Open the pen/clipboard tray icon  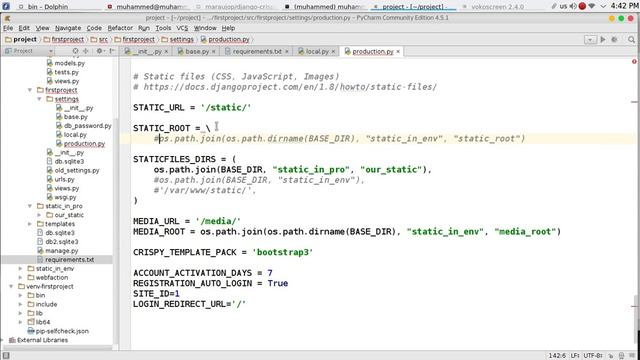point(554,6)
